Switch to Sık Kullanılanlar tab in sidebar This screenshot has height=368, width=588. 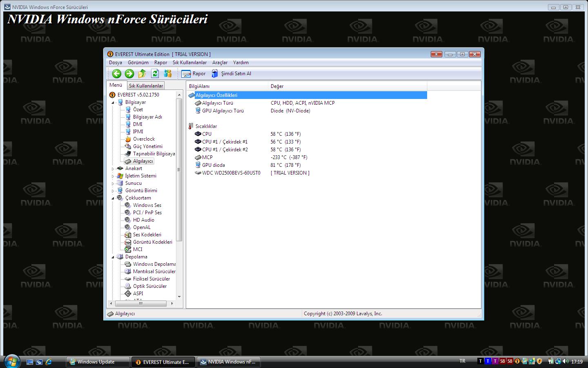click(146, 85)
